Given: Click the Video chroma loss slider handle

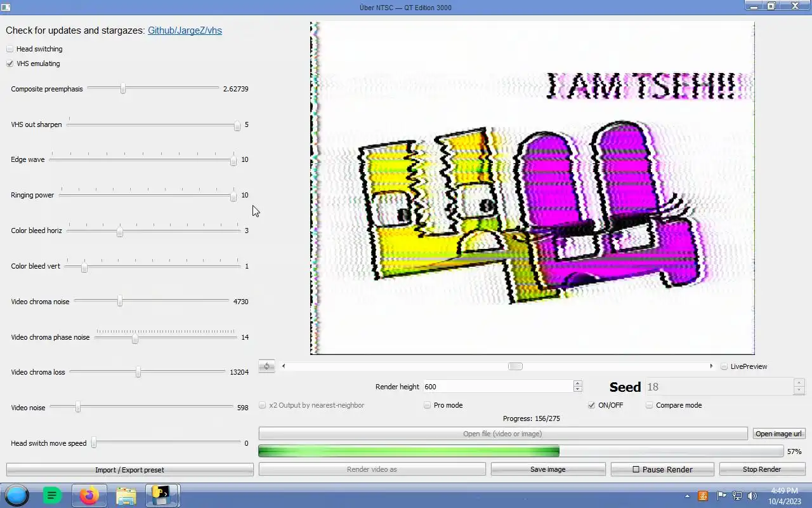Looking at the screenshot, I should coord(138,372).
